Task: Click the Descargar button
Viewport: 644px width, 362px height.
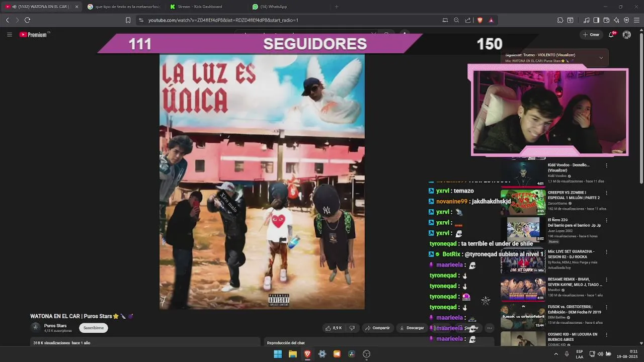Action: pos(412,328)
